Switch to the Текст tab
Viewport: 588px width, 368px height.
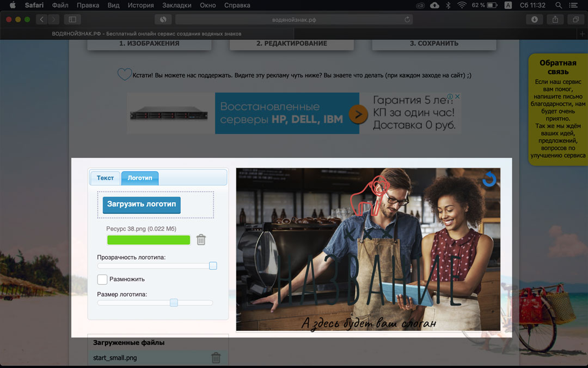click(x=105, y=178)
